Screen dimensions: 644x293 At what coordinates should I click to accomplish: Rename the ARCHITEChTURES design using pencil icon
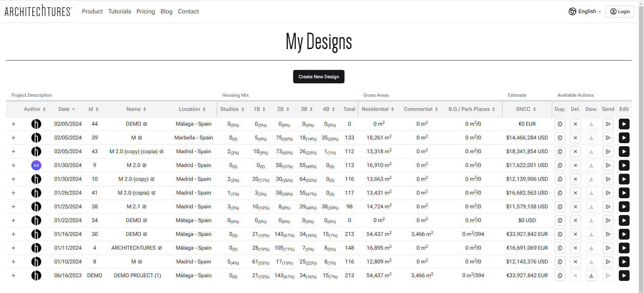coord(160,248)
